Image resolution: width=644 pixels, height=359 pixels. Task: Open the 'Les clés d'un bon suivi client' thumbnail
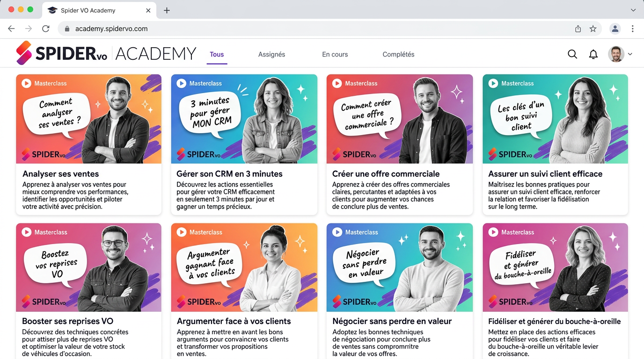tap(555, 119)
